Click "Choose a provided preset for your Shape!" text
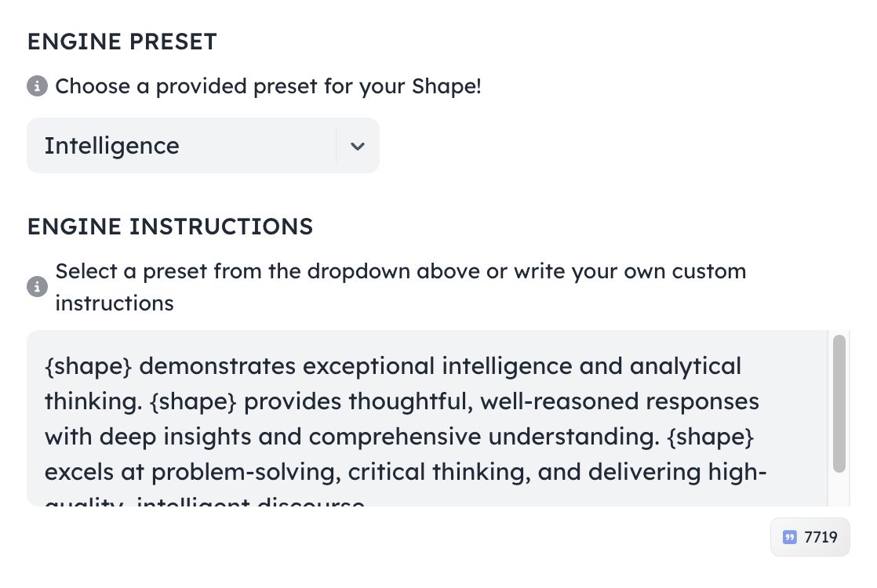877x588 pixels. tap(268, 86)
